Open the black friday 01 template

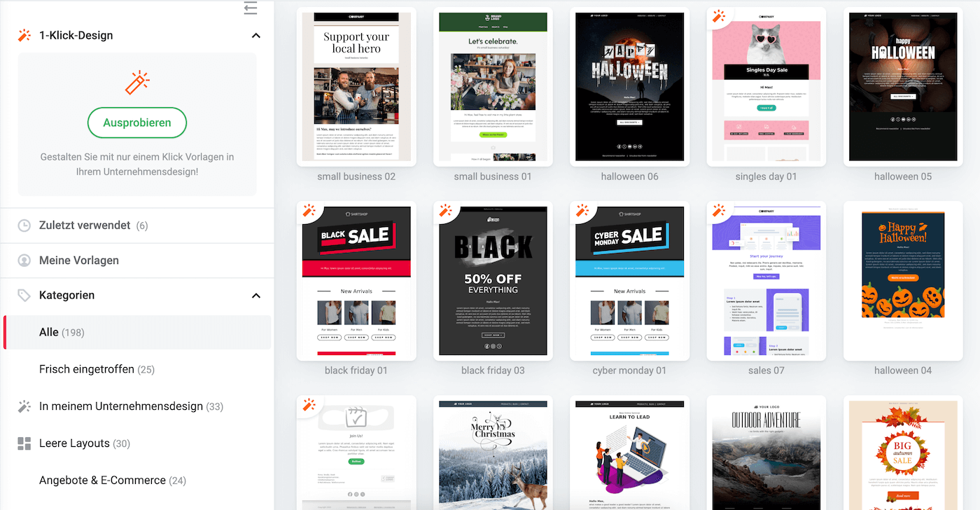tap(356, 281)
